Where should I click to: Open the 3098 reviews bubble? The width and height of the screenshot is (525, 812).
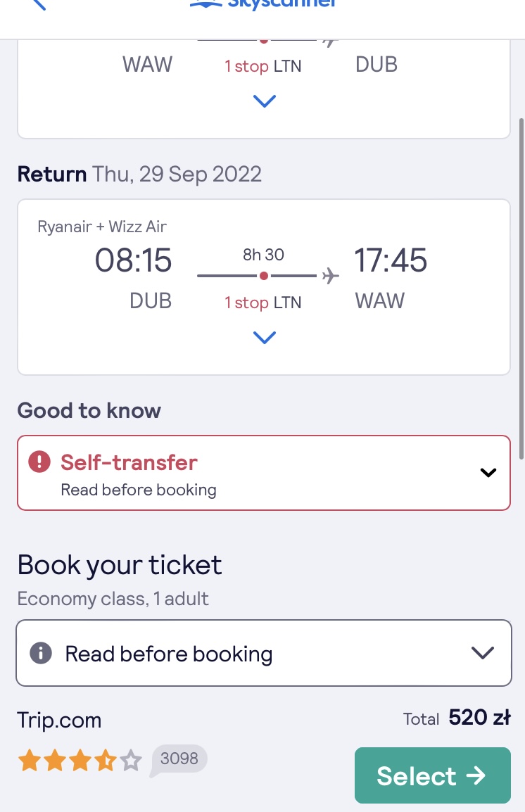pos(179,759)
